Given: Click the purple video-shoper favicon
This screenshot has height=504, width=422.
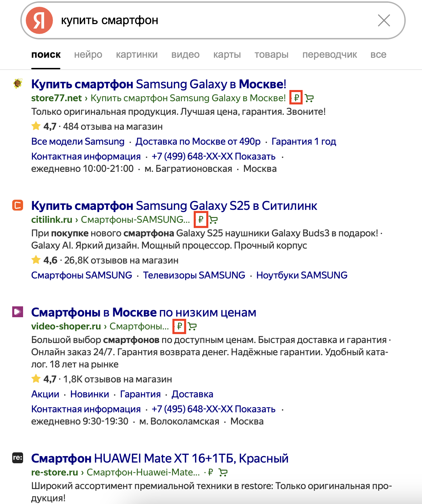Looking at the screenshot, I should [18, 311].
